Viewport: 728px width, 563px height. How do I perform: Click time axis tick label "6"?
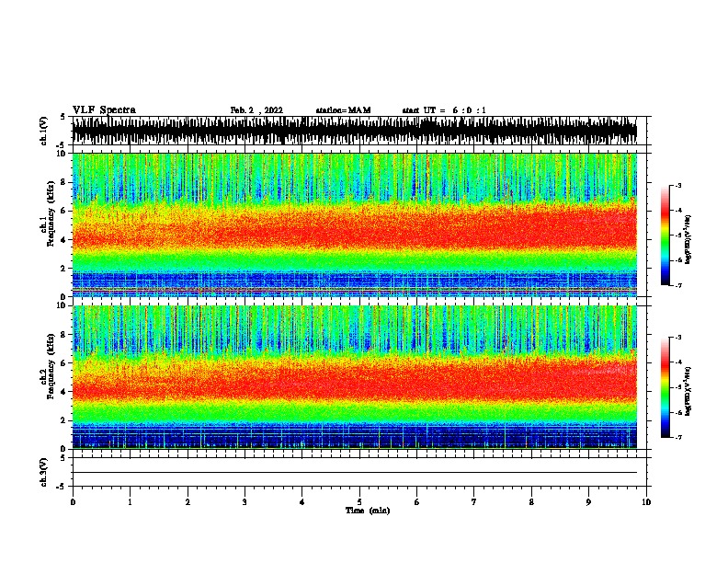[x=417, y=502]
